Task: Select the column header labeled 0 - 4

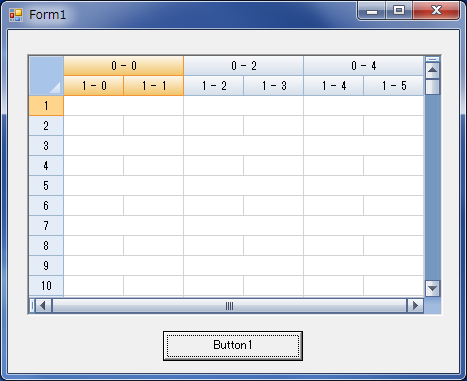Action: 364,66
